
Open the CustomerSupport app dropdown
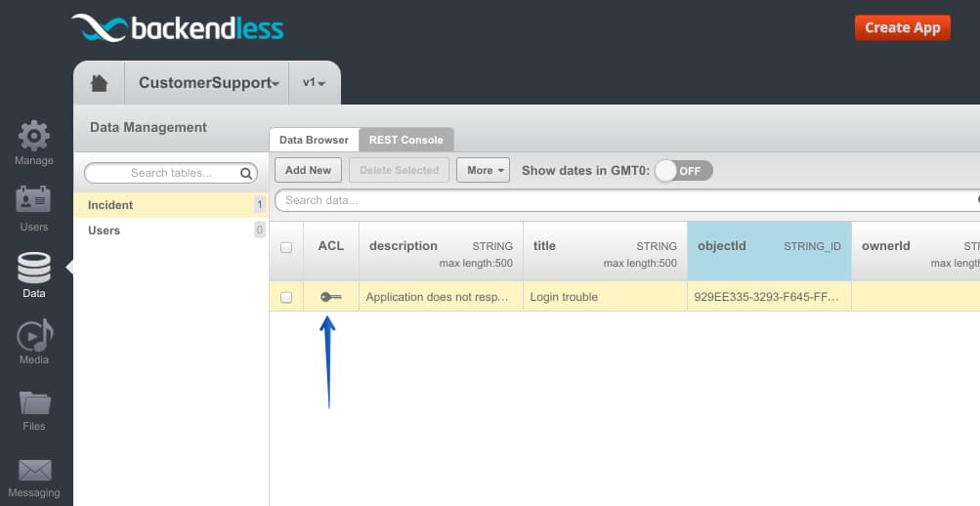pos(209,82)
